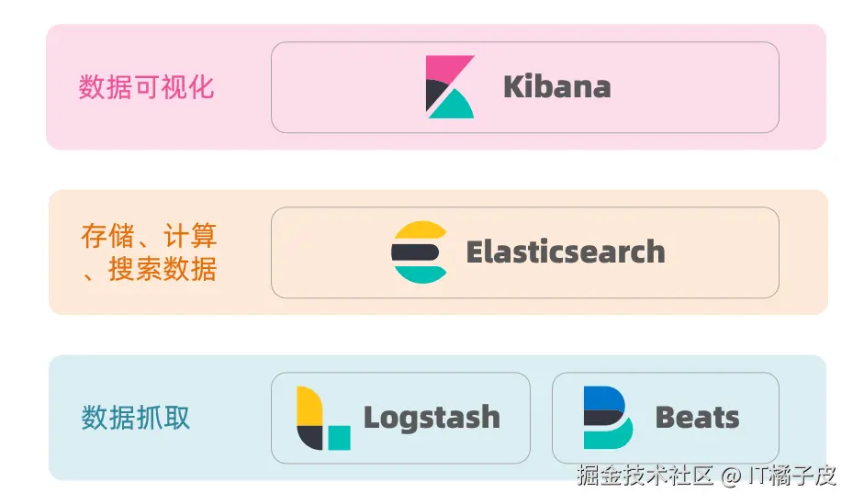The image size is (853, 504).
Task: Click the 数据抓取 layer label
Action: coord(136,418)
